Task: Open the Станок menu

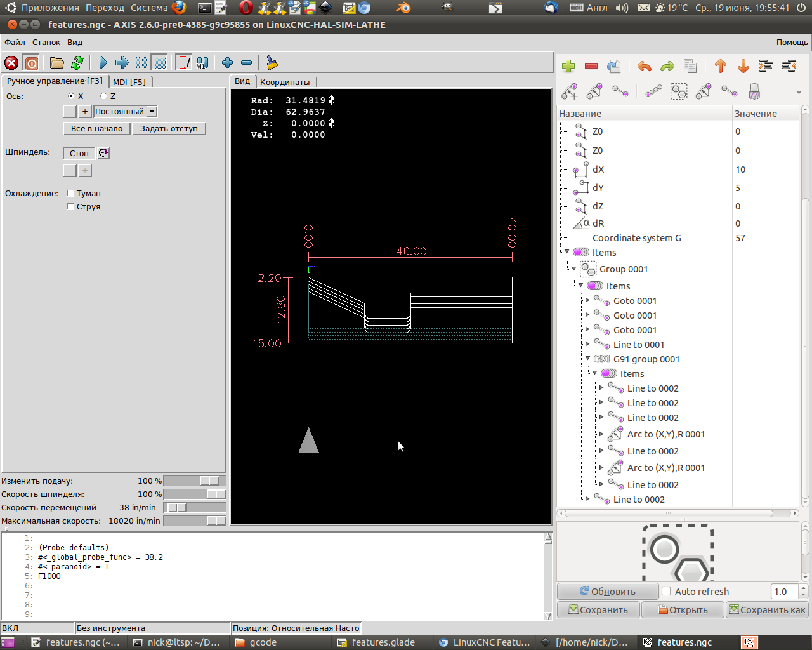Action: pyautogui.click(x=46, y=43)
